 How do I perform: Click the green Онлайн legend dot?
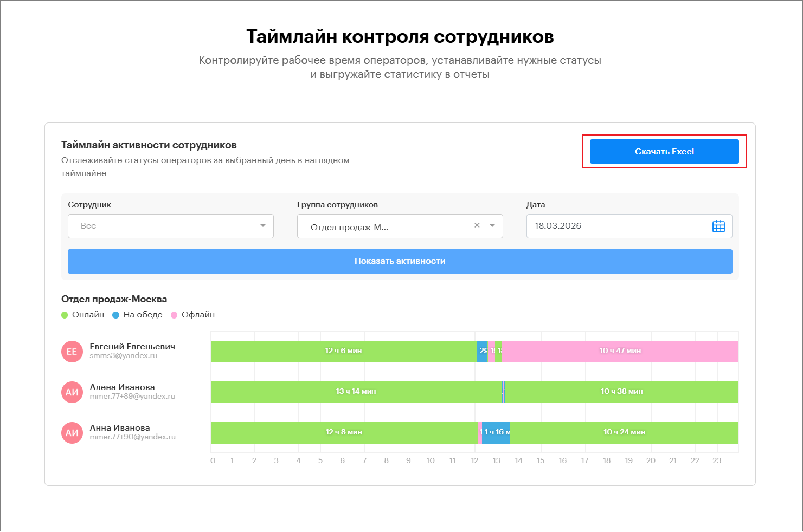(65, 315)
